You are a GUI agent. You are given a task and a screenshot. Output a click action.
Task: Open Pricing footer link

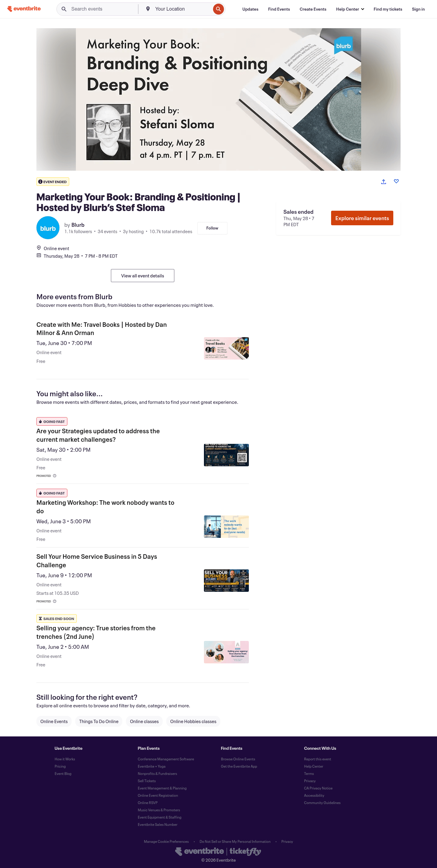pos(60,766)
